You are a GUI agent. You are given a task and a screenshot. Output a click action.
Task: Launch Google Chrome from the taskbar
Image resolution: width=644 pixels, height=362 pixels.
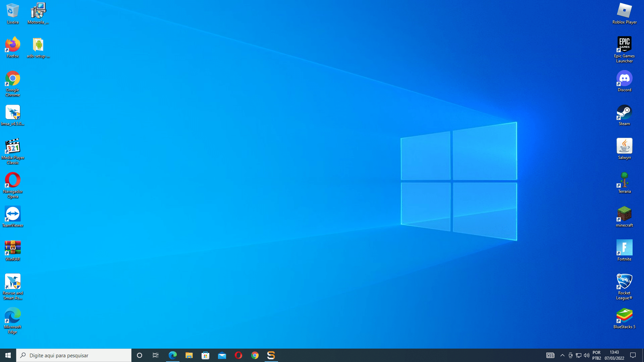tap(255, 355)
